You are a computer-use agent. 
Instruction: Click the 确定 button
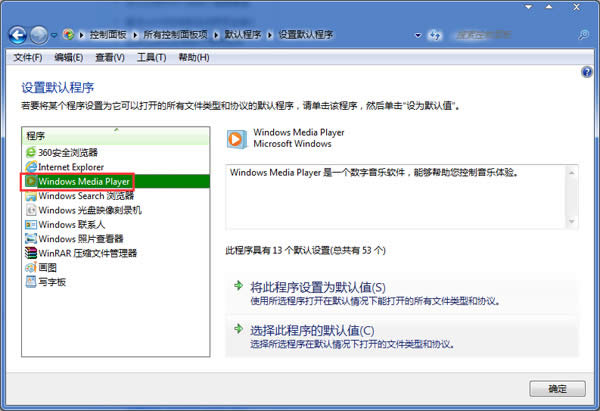pyautogui.click(x=557, y=389)
